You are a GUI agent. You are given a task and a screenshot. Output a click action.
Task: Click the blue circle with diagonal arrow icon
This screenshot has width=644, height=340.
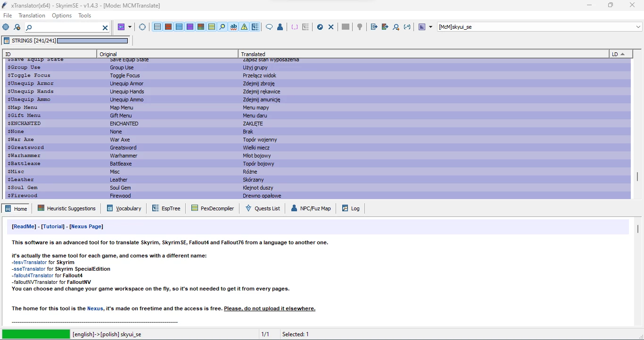tap(320, 27)
